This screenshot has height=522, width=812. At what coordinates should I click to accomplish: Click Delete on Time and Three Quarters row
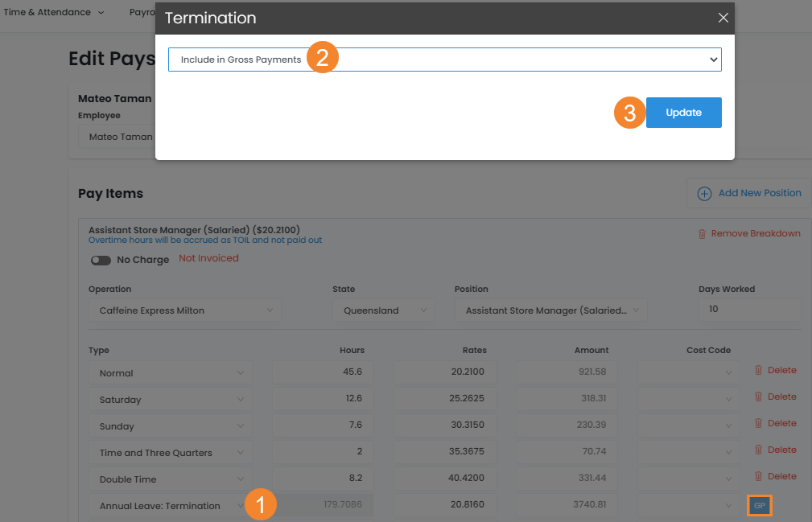(x=781, y=450)
